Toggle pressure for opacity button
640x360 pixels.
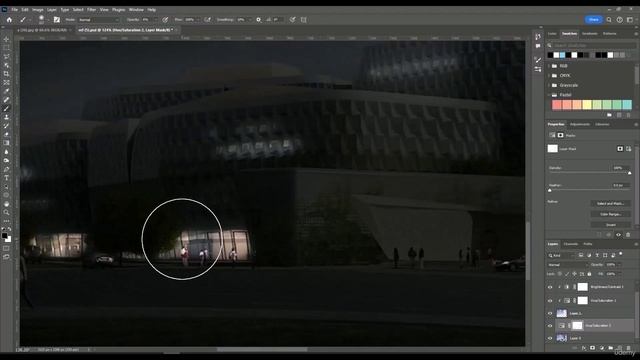(165, 20)
